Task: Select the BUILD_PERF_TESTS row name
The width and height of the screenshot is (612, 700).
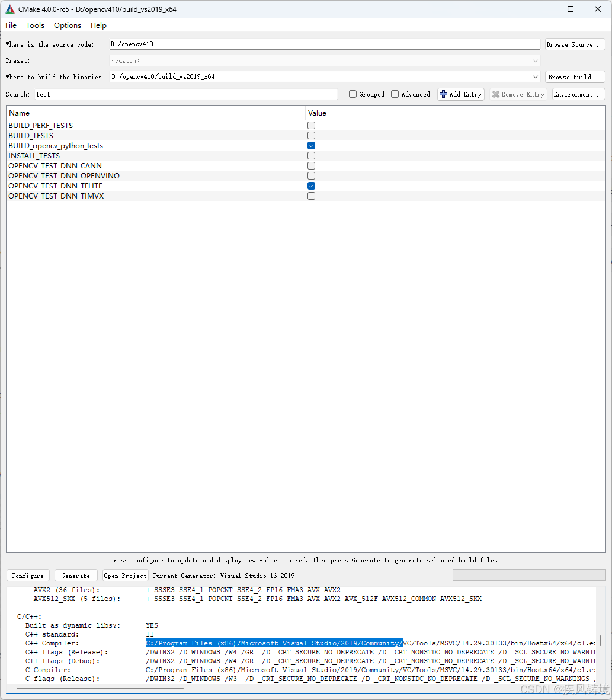Action: click(41, 126)
